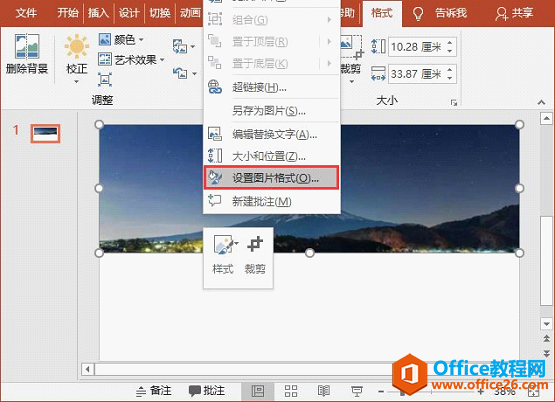This screenshot has width=555, height=402.
Task: Switch to the Home (开始) tab
Action: pyautogui.click(x=68, y=13)
